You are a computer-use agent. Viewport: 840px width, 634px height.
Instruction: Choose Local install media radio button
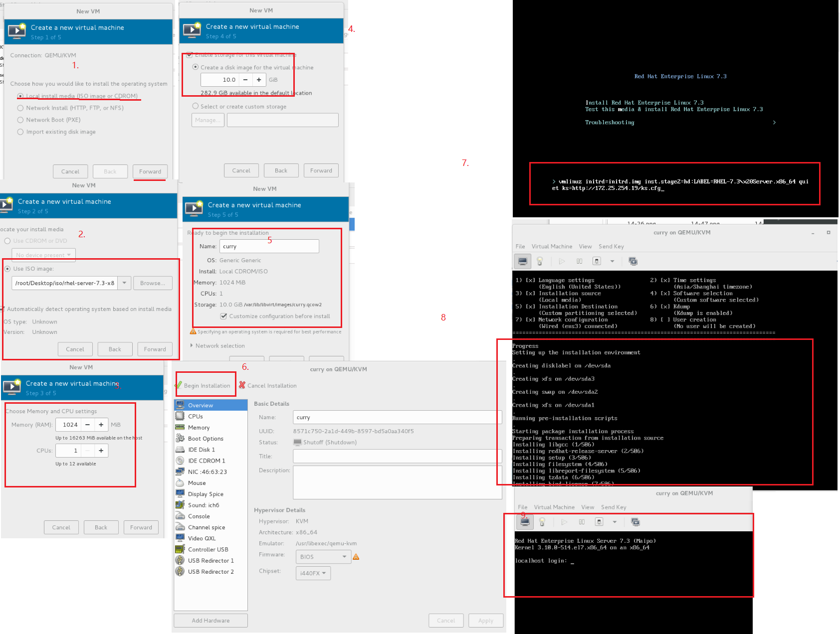pos(20,96)
